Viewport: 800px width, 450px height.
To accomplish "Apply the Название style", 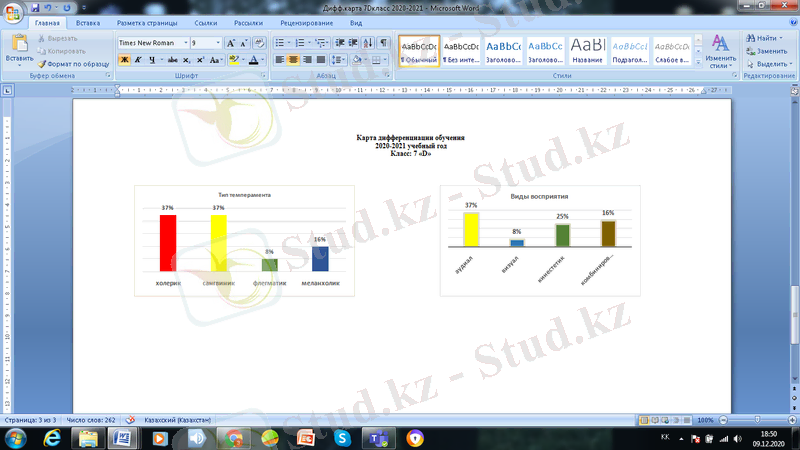I will coord(587,51).
